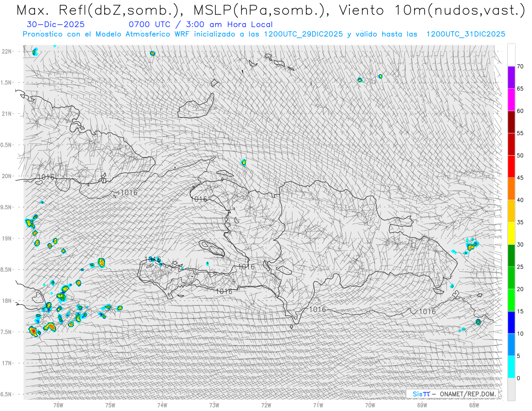
Task: Click the '70W' longitude label
Action: [370, 405]
